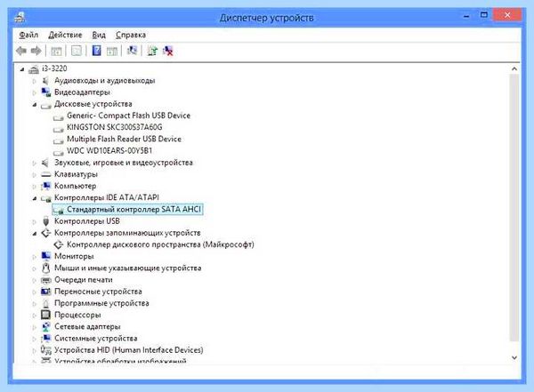Click the network icon for Сетевые адаптеры
Screen dimensions: 534x392
pos(45,327)
